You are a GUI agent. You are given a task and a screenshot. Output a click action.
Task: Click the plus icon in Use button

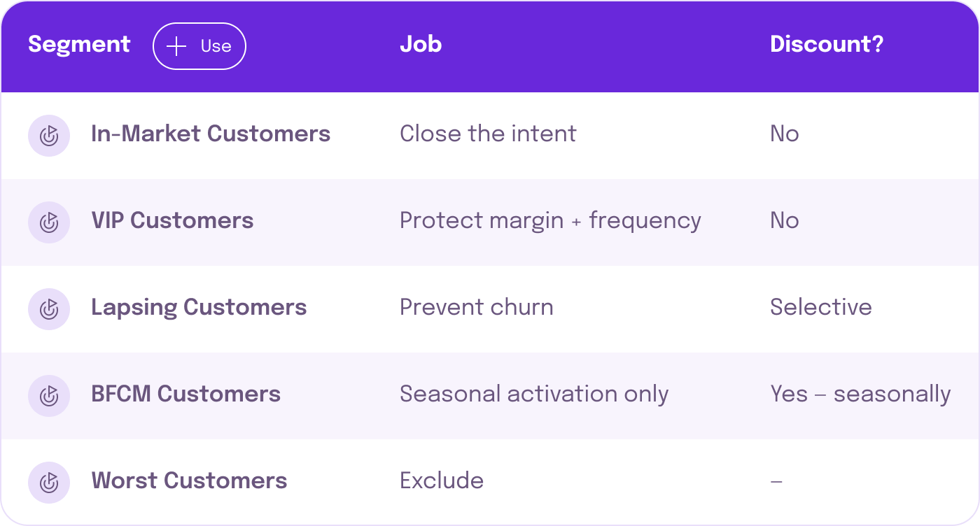point(176,46)
